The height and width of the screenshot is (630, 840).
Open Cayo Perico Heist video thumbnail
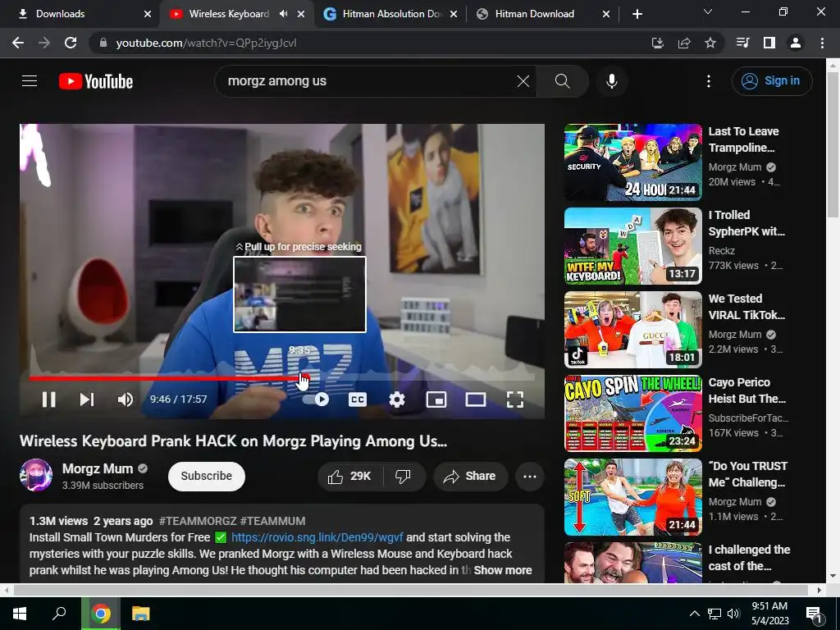(x=632, y=413)
